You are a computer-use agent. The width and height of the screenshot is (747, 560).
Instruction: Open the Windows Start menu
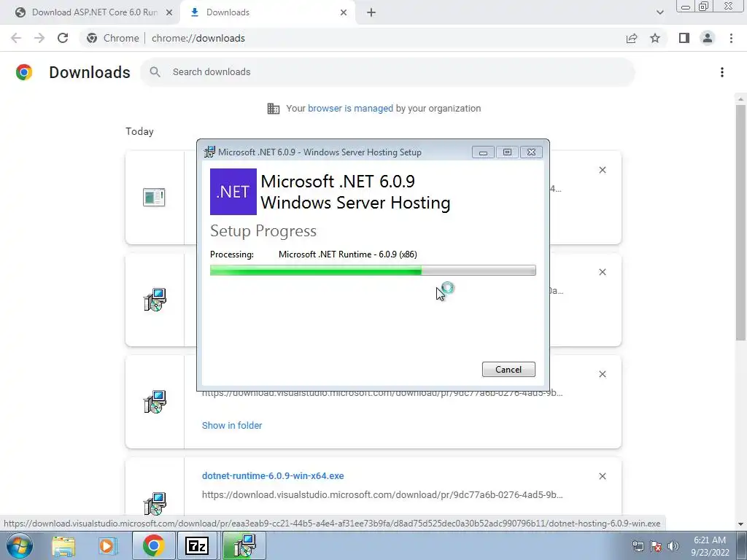[19, 545]
